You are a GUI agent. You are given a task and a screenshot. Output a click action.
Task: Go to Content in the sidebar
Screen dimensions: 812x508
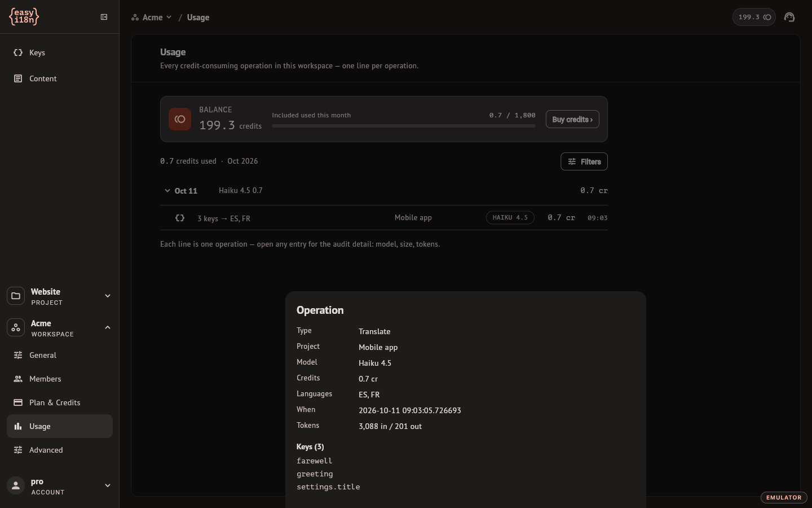60,78
